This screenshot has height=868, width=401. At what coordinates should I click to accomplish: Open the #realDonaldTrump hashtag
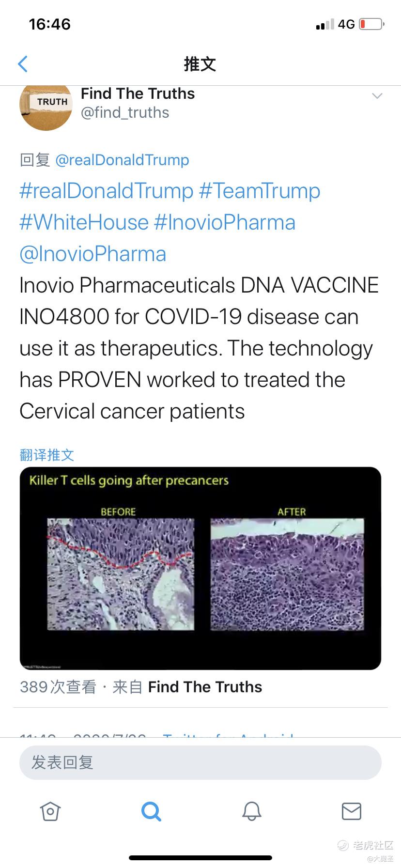pyautogui.click(x=106, y=191)
